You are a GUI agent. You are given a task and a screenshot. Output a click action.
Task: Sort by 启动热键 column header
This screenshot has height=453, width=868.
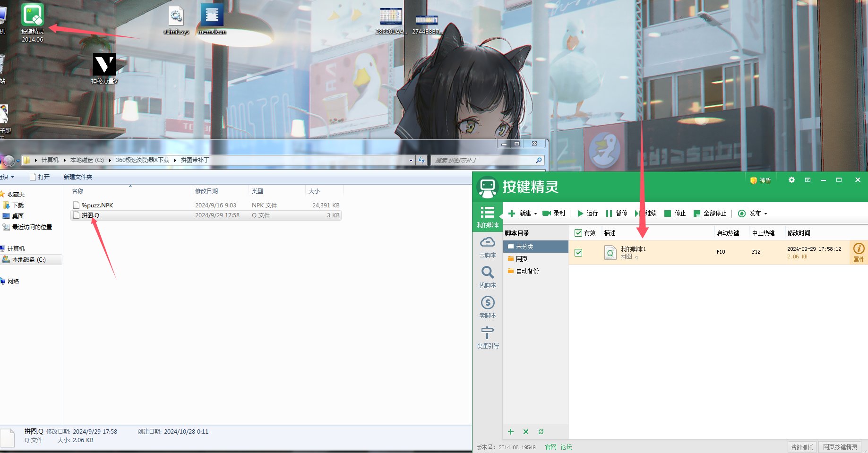[728, 233]
